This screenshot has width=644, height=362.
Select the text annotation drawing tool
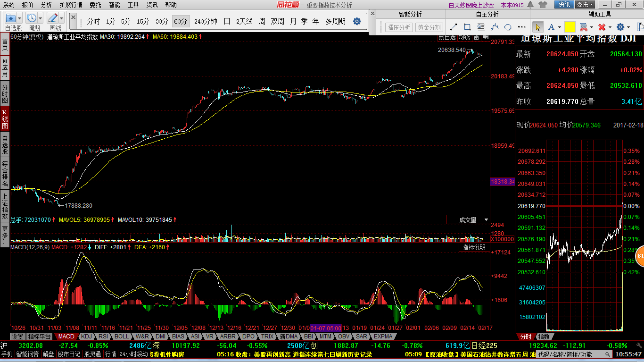click(481, 27)
